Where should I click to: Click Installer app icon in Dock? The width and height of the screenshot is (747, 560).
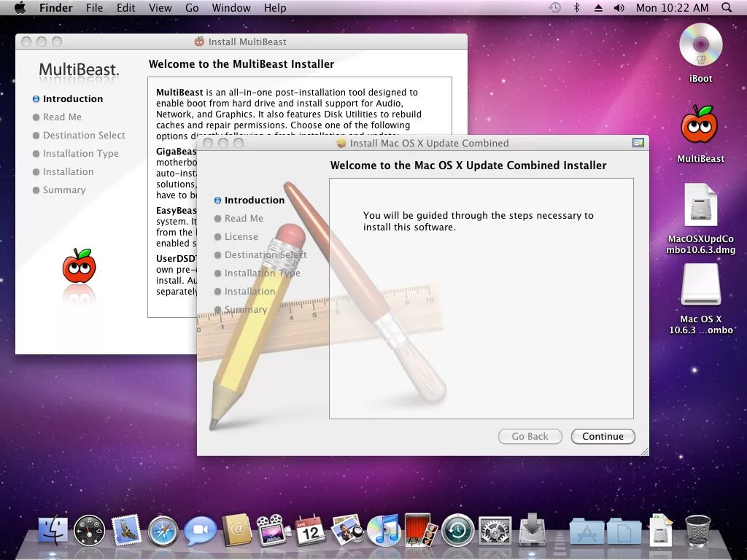(x=532, y=530)
